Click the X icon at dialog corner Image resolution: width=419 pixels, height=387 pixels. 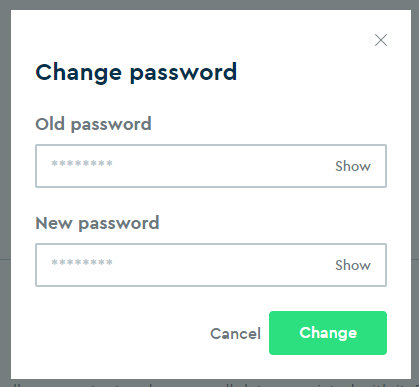(x=381, y=40)
